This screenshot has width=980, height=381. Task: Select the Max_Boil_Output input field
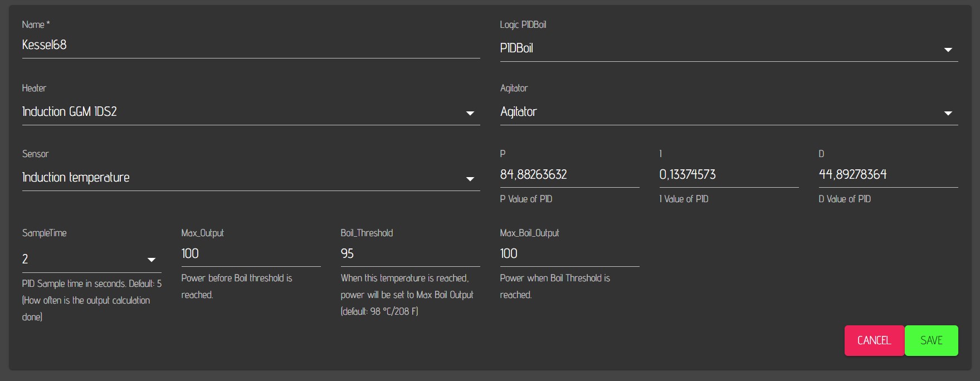pos(569,254)
